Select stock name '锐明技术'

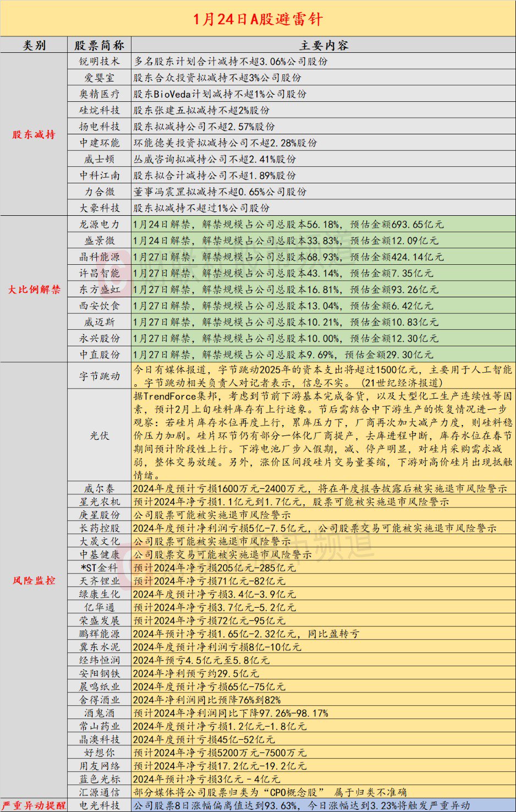click(x=100, y=61)
